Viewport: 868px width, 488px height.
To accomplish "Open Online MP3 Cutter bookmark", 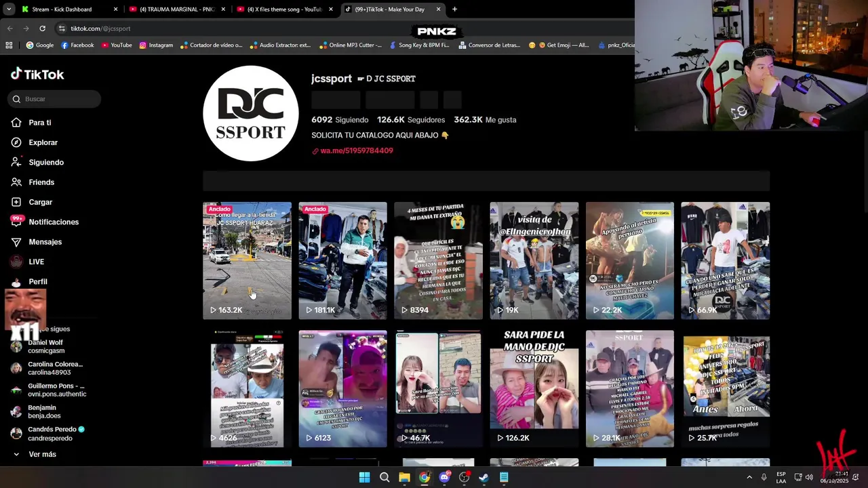I will coord(350,45).
